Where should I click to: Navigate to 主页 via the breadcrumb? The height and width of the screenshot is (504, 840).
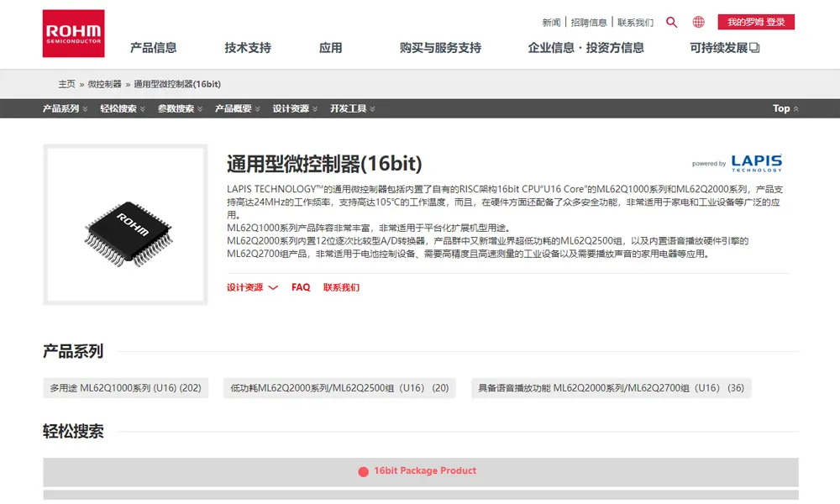(65, 84)
